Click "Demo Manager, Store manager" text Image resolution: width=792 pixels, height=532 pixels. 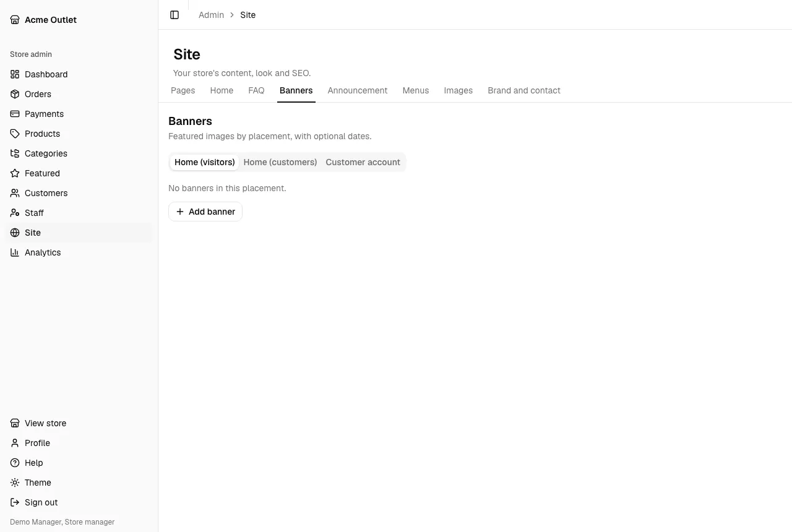[62, 522]
